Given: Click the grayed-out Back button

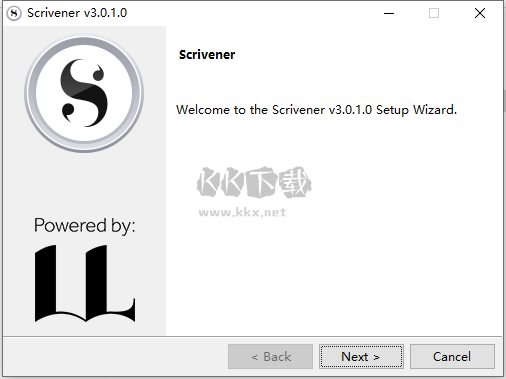Looking at the screenshot, I should (x=270, y=357).
